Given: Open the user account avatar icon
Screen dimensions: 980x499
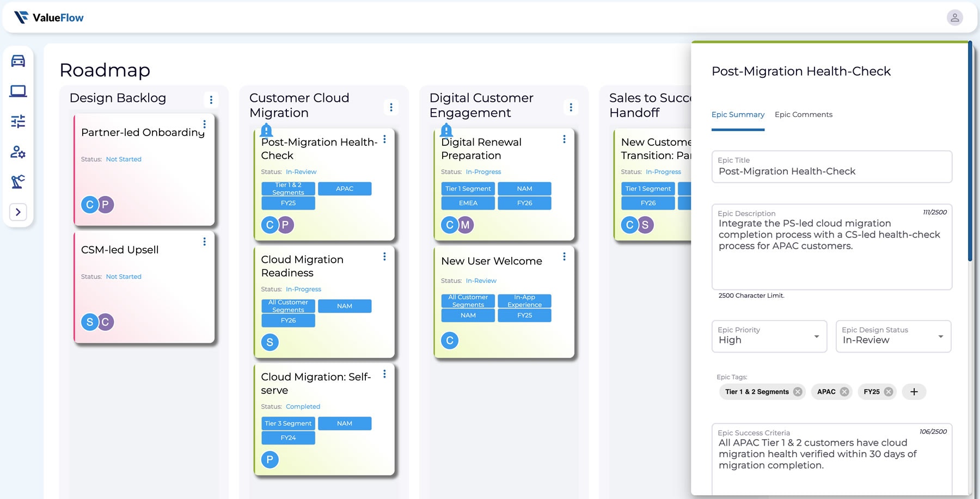Looking at the screenshot, I should [x=954, y=18].
